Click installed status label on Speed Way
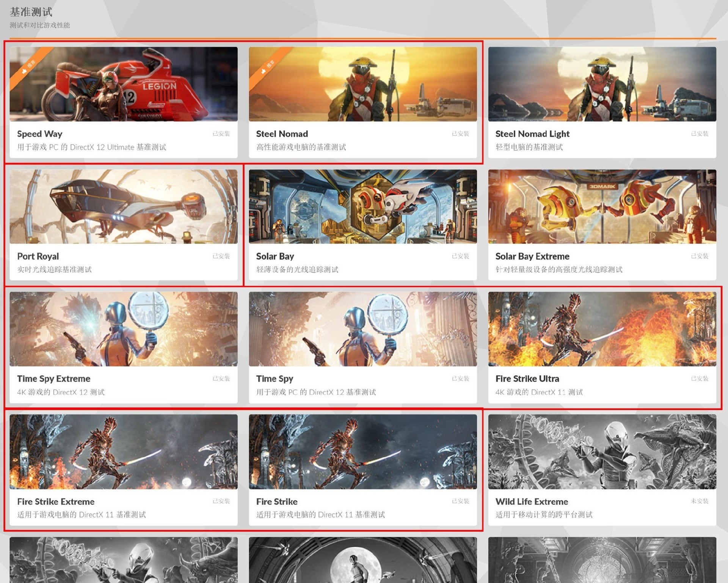The image size is (728, 583). pos(221,134)
